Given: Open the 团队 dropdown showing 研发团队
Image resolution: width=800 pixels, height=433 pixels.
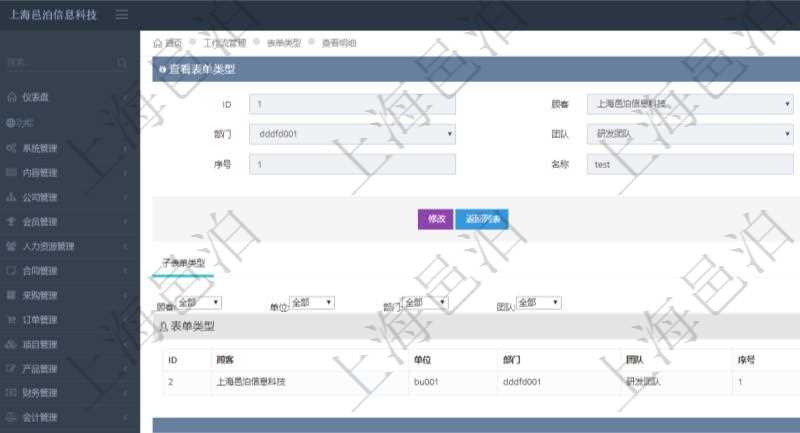Looking at the screenshot, I should tap(690, 133).
